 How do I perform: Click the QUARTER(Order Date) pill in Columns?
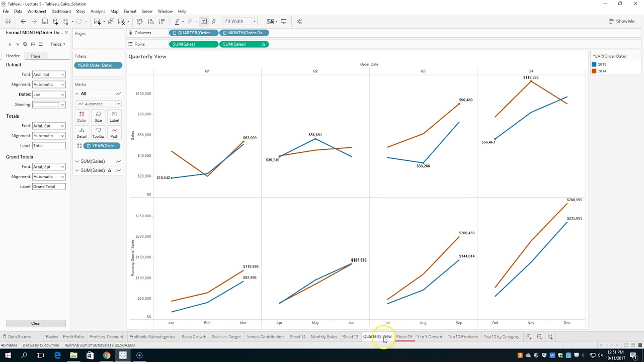(194, 33)
